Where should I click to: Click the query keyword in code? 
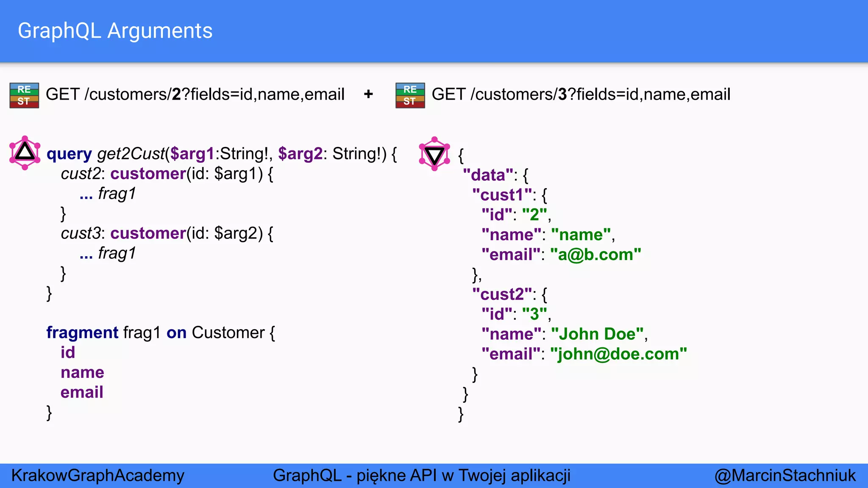coord(69,154)
